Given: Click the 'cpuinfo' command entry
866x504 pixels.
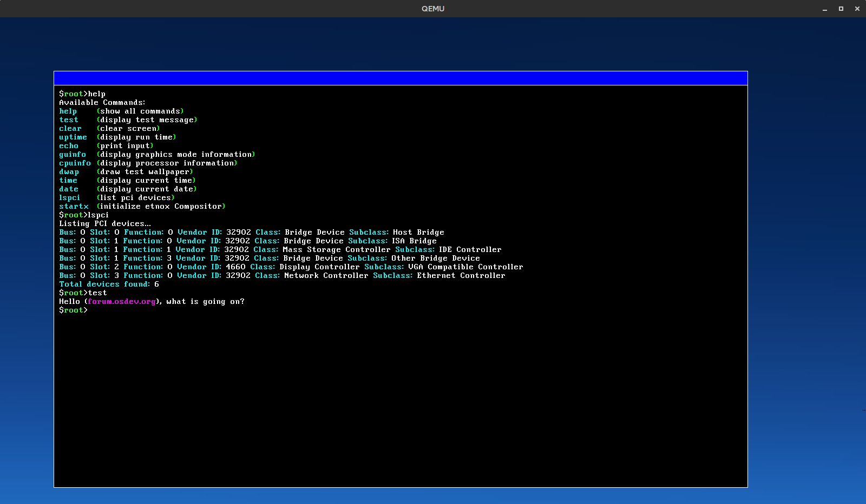Looking at the screenshot, I should point(75,163).
